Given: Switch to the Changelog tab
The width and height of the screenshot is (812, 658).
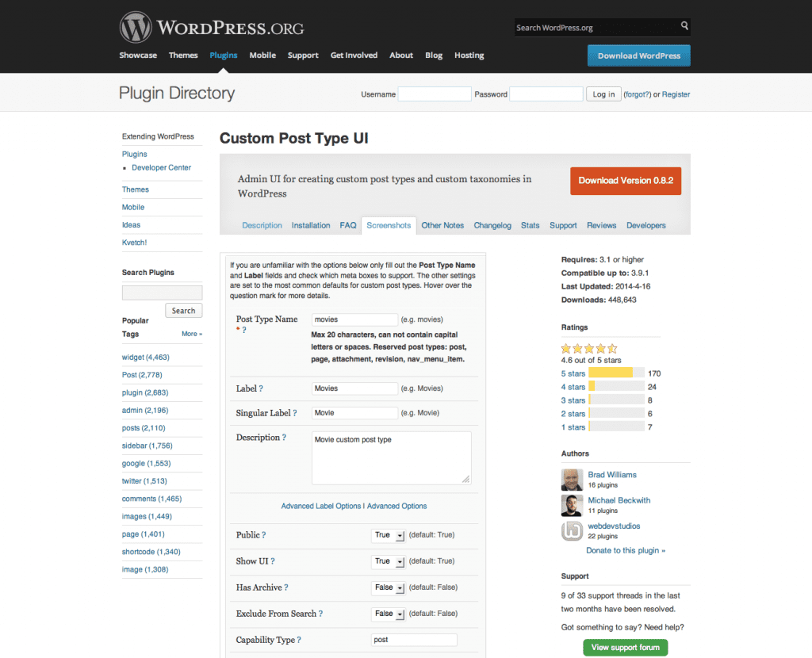Looking at the screenshot, I should 492,226.
